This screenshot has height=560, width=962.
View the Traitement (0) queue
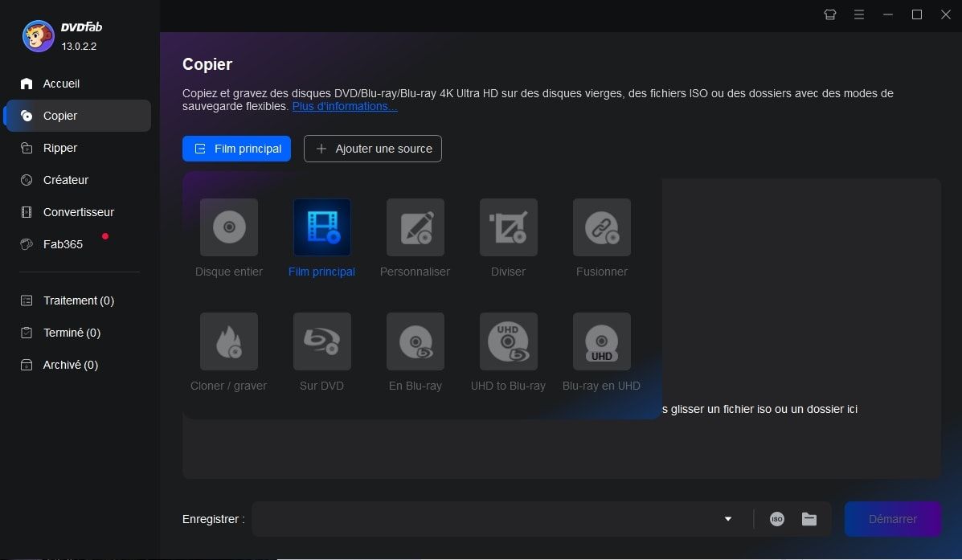(77, 300)
